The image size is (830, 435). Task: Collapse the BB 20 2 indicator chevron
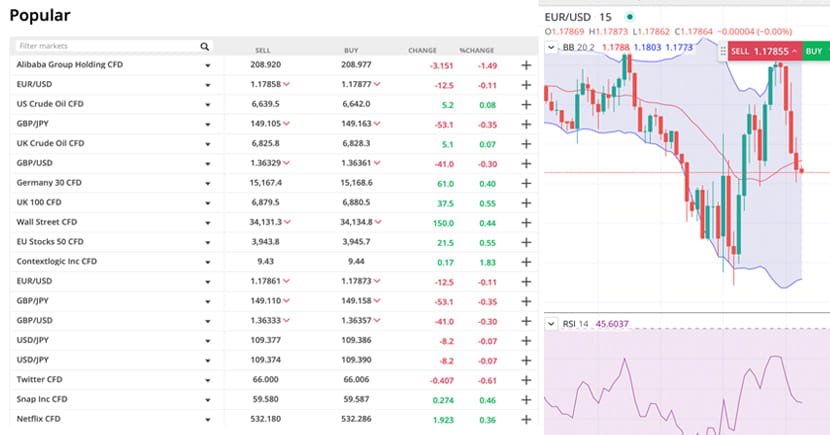(x=551, y=47)
